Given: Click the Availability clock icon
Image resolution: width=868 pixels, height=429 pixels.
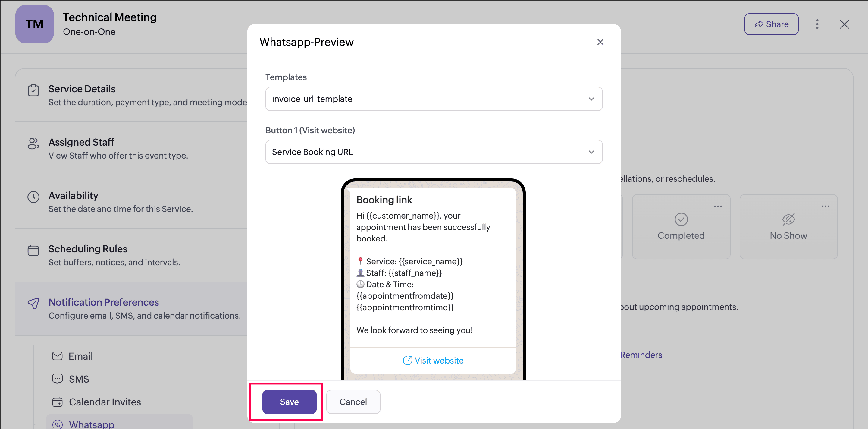Looking at the screenshot, I should [33, 197].
